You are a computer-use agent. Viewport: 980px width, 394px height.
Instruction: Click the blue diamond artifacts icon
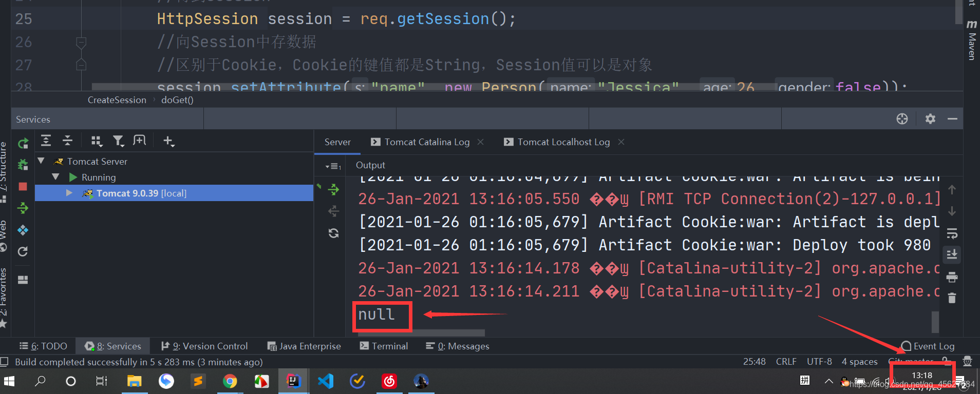pos(23,230)
